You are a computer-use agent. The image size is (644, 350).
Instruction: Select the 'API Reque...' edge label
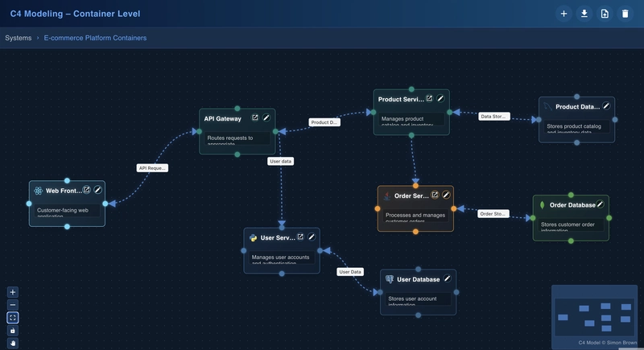152,168
